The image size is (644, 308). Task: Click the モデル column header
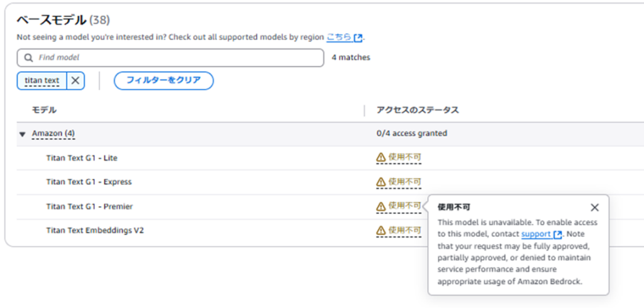tap(44, 110)
